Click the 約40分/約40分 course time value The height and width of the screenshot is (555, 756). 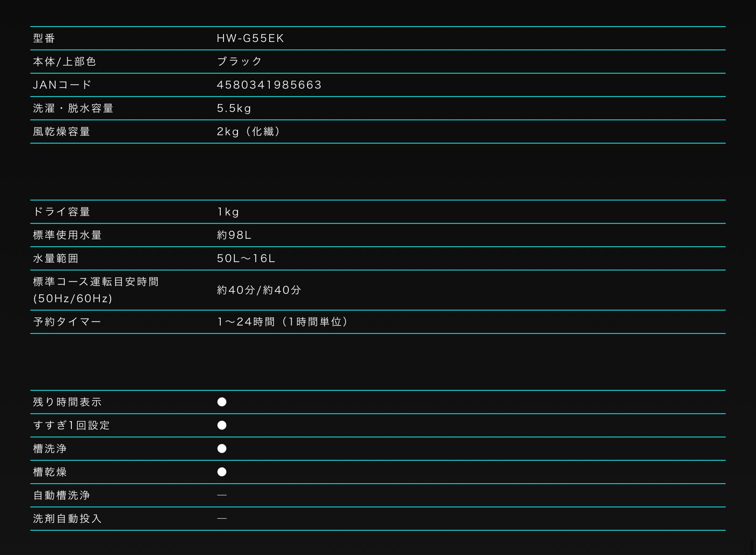(259, 290)
